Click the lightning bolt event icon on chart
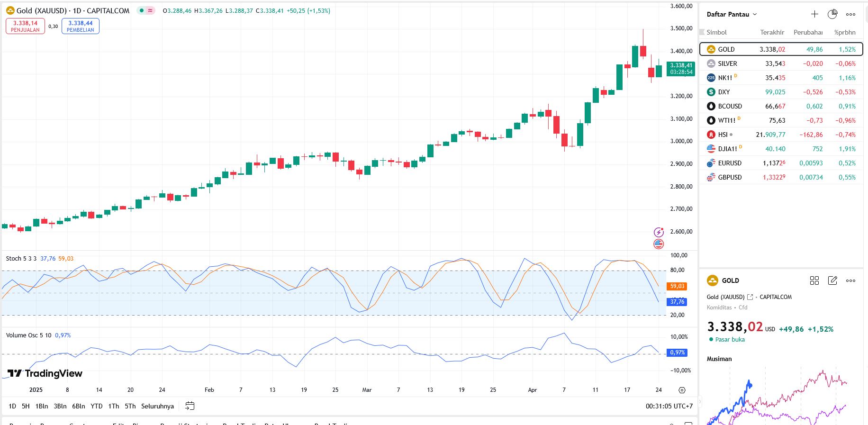 659,232
